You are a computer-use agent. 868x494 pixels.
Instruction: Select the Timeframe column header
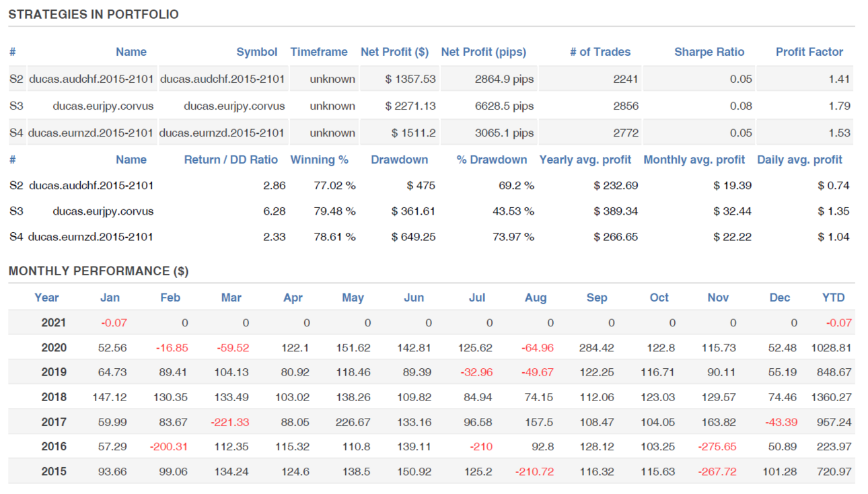[x=319, y=52]
